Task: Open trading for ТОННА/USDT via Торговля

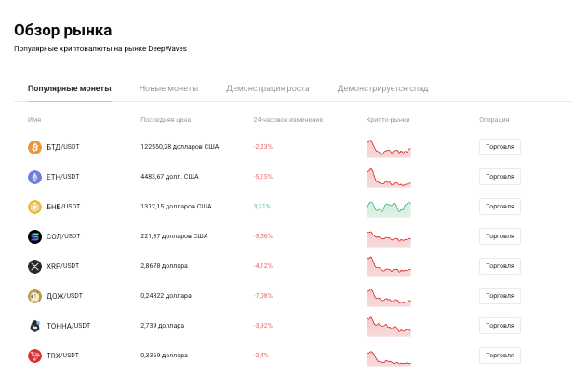Action: (500, 326)
